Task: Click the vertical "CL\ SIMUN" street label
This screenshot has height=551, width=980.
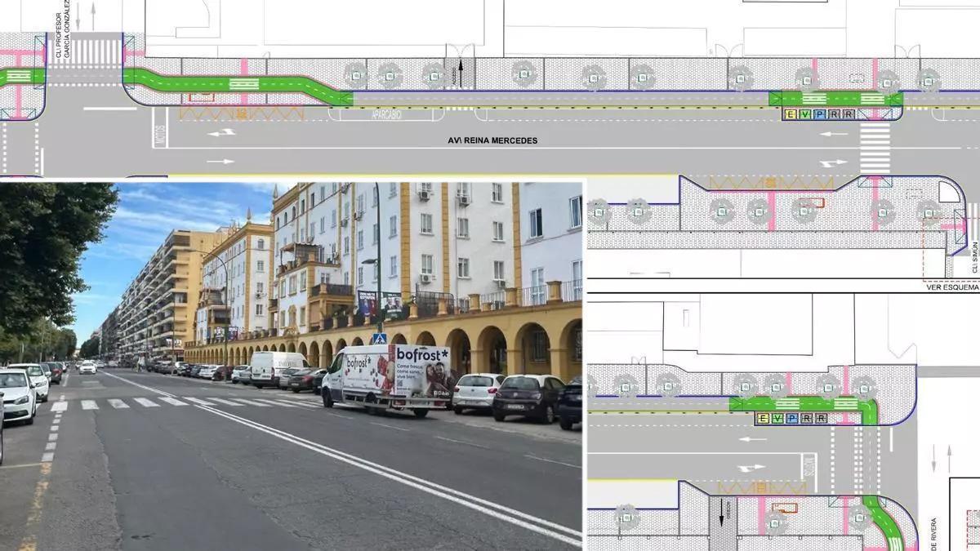Action: [975, 256]
